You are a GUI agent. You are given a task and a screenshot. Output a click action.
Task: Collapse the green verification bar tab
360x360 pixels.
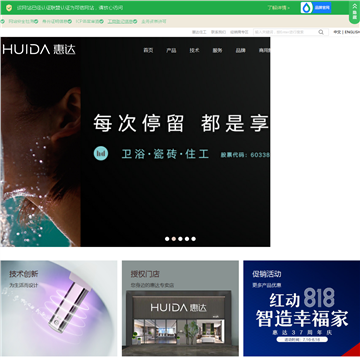pos(354,12)
